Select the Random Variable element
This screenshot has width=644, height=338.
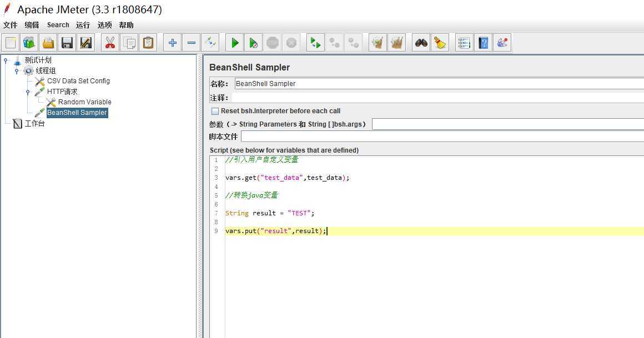click(84, 102)
